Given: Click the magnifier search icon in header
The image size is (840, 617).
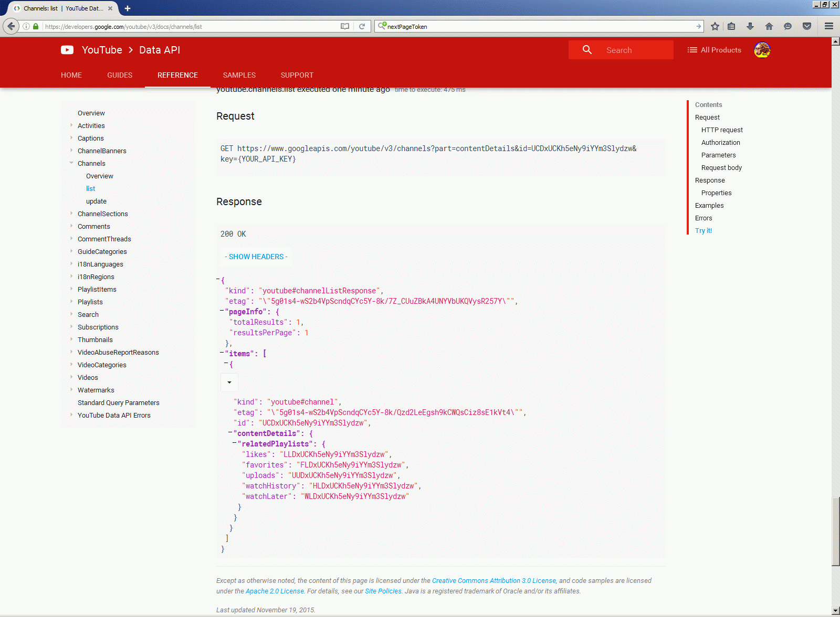Looking at the screenshot, I should coord(587,50).
